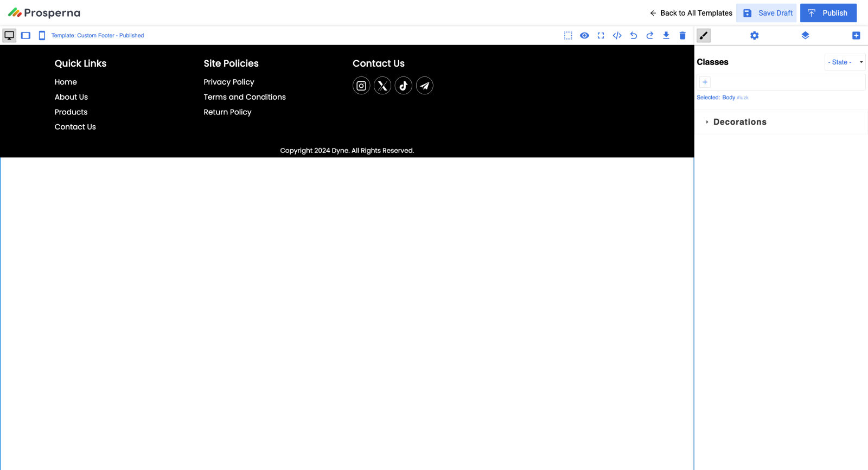
Task: Undo the last change
Action: coord(633,35)
